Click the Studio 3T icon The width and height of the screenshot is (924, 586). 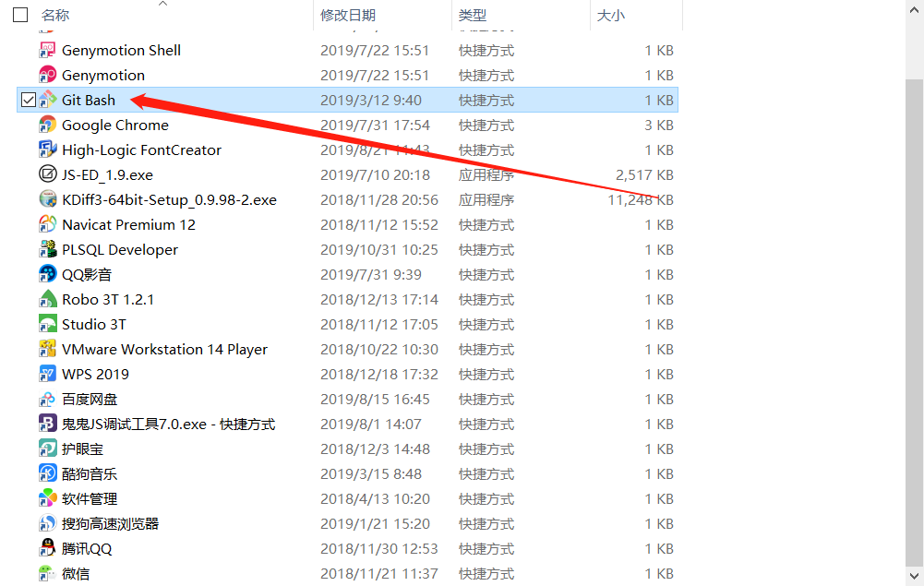coord(47,324)
